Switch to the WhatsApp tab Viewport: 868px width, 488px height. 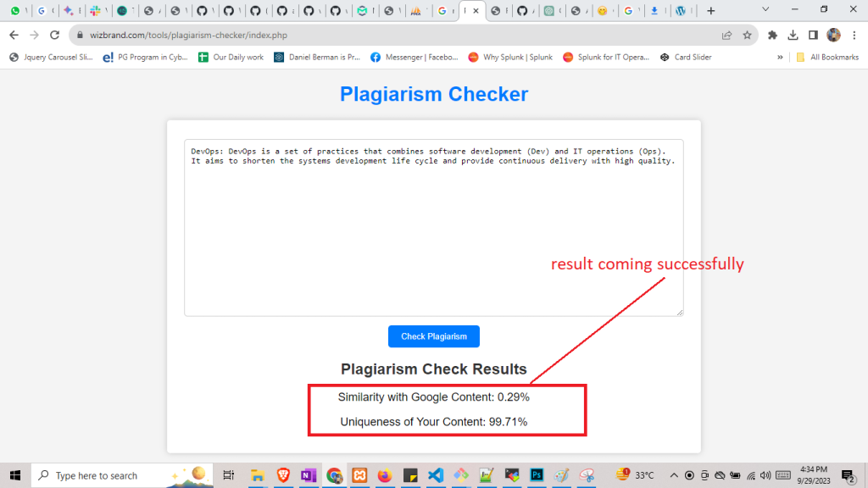[15, 11]
